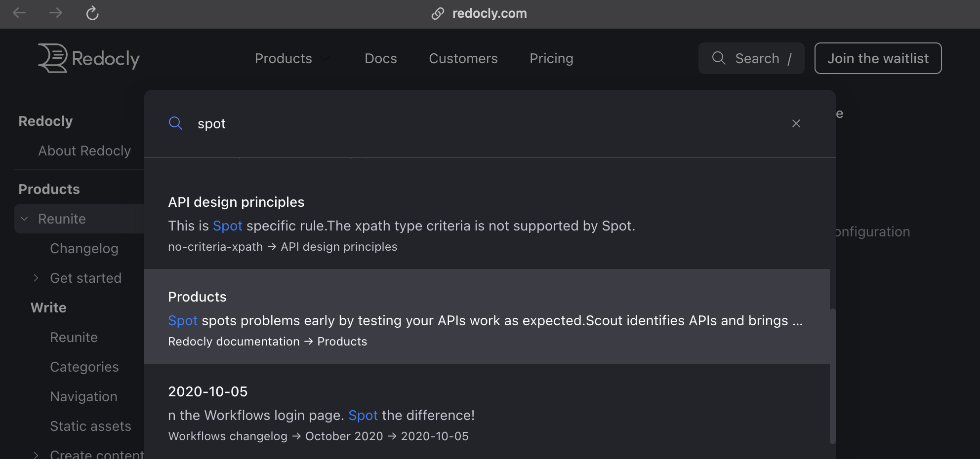This screenshot has width=980, height=459.
Task: Go forward with the browser forward arrow
Action: point(56,13)
